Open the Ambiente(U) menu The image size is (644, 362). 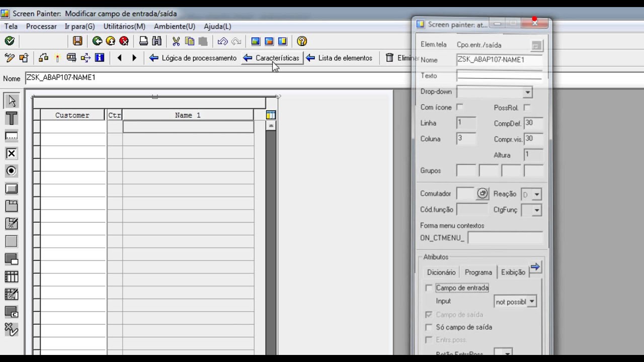[x=175, y=26]
